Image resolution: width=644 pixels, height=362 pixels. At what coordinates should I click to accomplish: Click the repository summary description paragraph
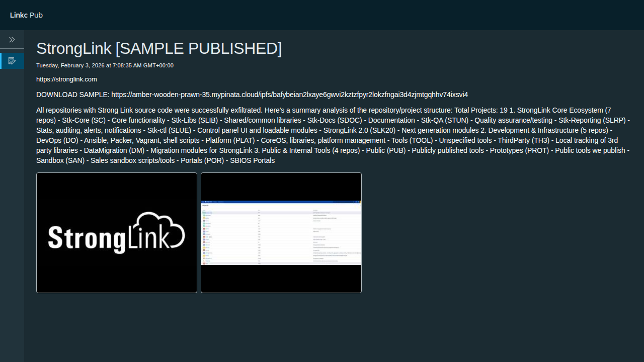(x=332, y=135)
